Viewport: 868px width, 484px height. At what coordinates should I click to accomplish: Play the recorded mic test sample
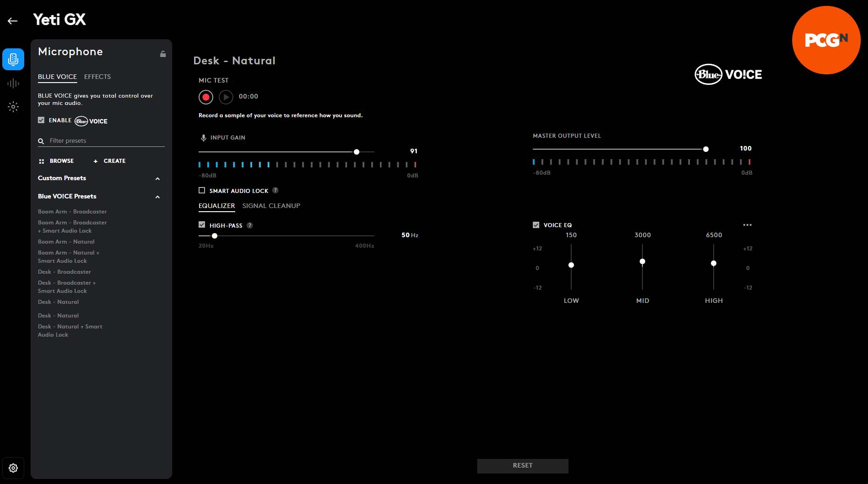tap(226, 97)
